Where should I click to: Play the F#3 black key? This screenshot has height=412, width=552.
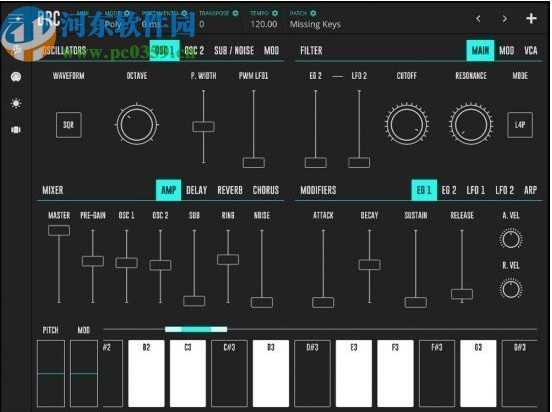[437, 374]
